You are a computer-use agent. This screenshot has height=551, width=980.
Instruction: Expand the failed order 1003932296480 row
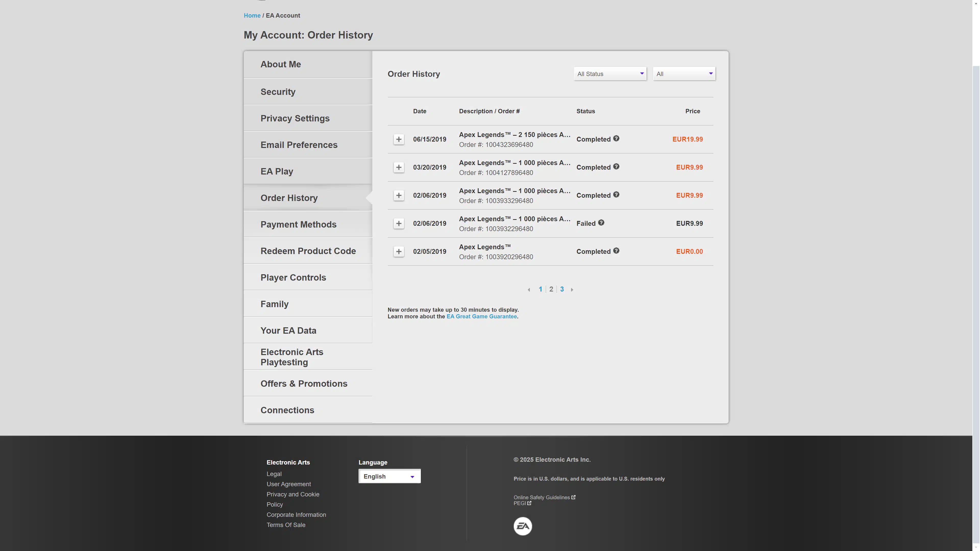pos(398,224)
